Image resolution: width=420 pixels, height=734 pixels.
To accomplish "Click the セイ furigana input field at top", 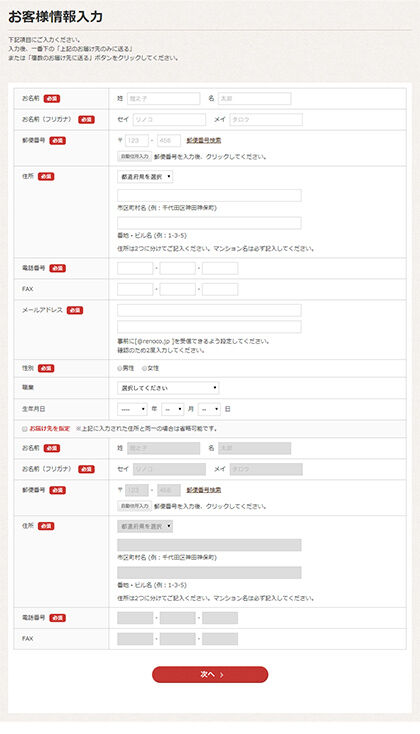I will tap(169, 120).
